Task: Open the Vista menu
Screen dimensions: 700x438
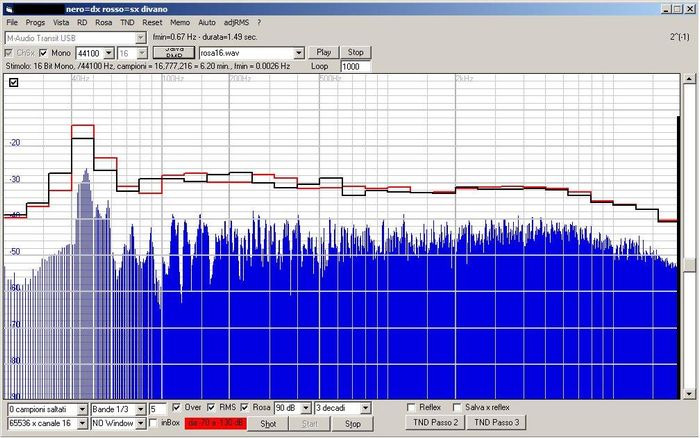Action: tap(61, 22)
